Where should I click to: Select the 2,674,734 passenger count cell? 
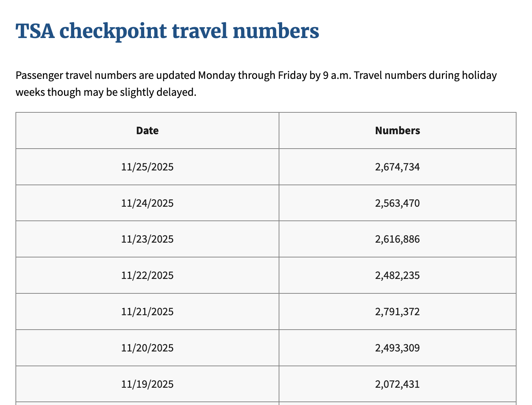pos(397,167)
